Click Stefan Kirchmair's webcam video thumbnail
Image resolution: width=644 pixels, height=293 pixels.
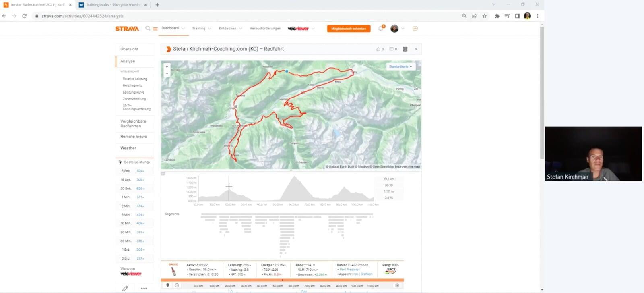(x=593, y=154)
